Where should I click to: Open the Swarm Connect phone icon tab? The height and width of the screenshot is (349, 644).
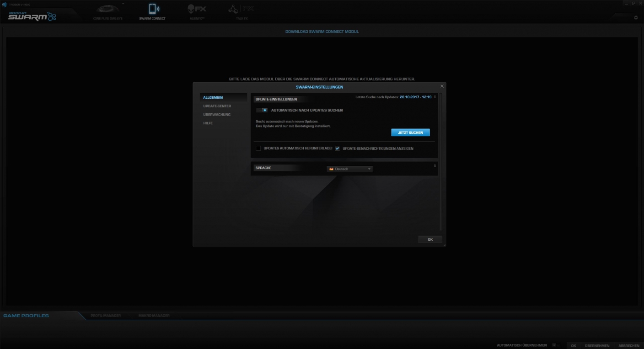[x=152, y=11]
